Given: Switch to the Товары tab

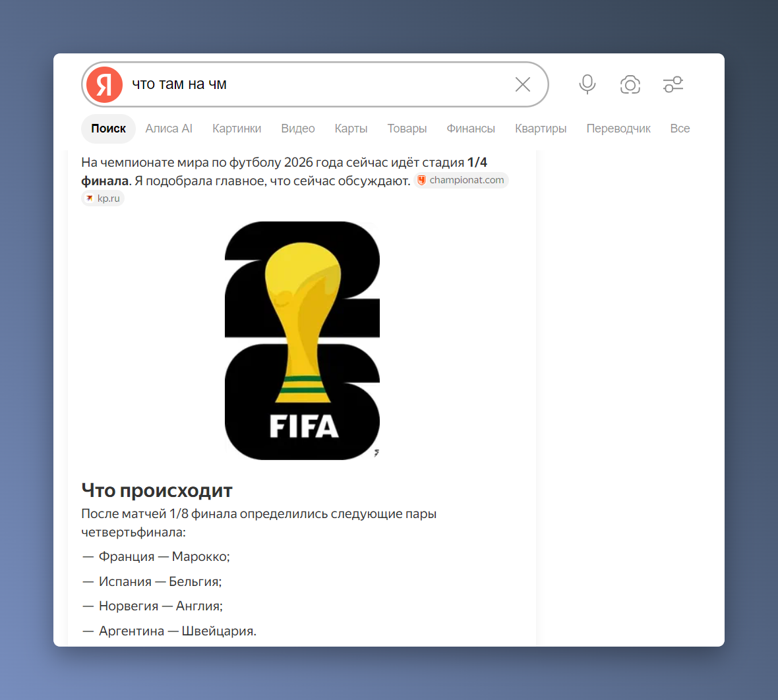Looking at the screenshot, I should (x=407, y=129).
